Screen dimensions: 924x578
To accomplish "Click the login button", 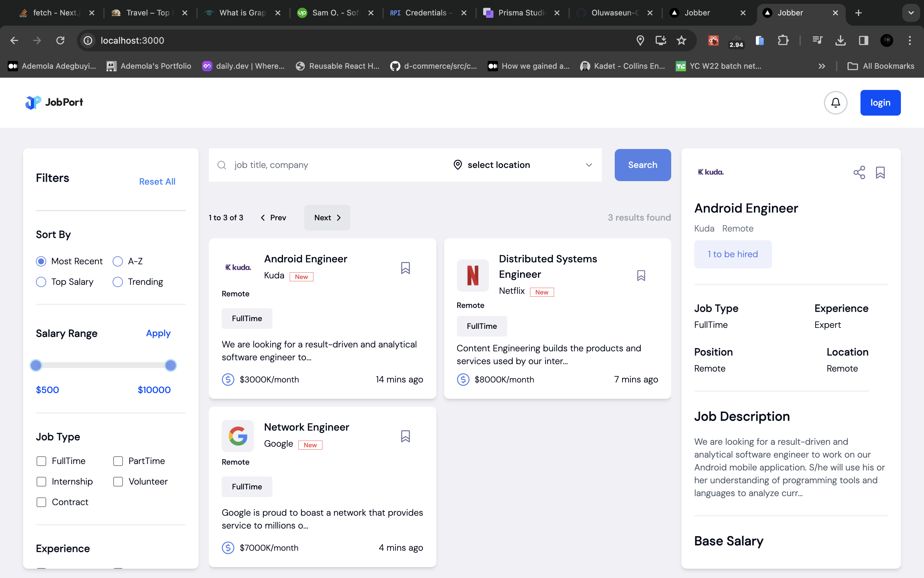I will coord(880,102).
